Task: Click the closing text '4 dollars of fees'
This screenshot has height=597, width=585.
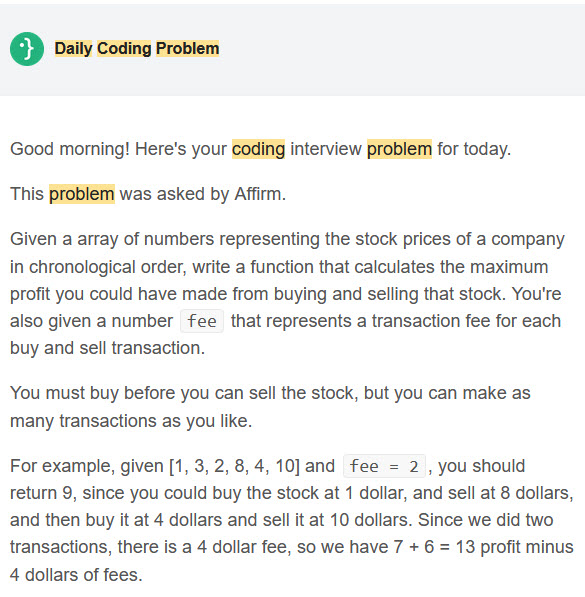Action: (x=75, y=575)
